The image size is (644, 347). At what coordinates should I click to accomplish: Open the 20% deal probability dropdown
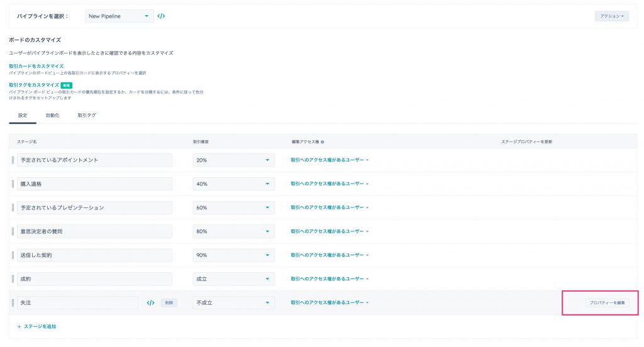pos(233,160)
